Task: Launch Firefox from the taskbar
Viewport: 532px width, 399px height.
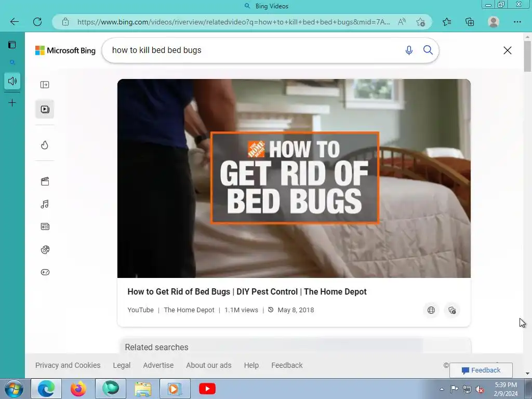Action: click(78, 389)
